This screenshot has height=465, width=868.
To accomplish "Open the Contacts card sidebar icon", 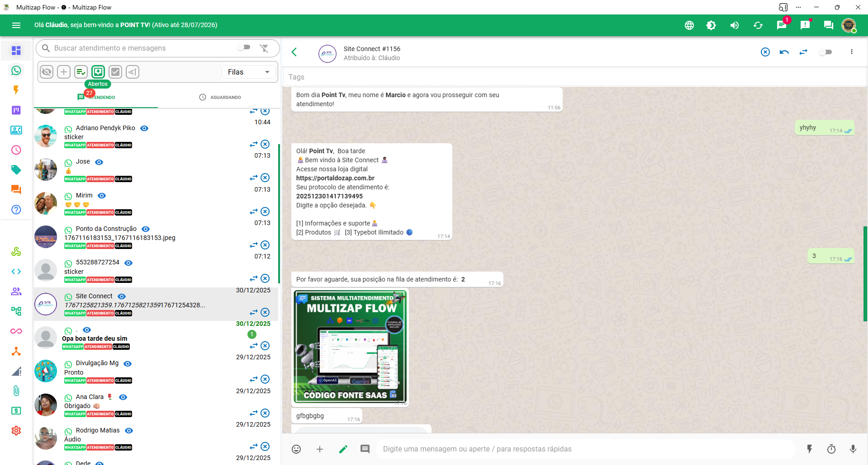I will pyautogui.click(x=16, y=130).
